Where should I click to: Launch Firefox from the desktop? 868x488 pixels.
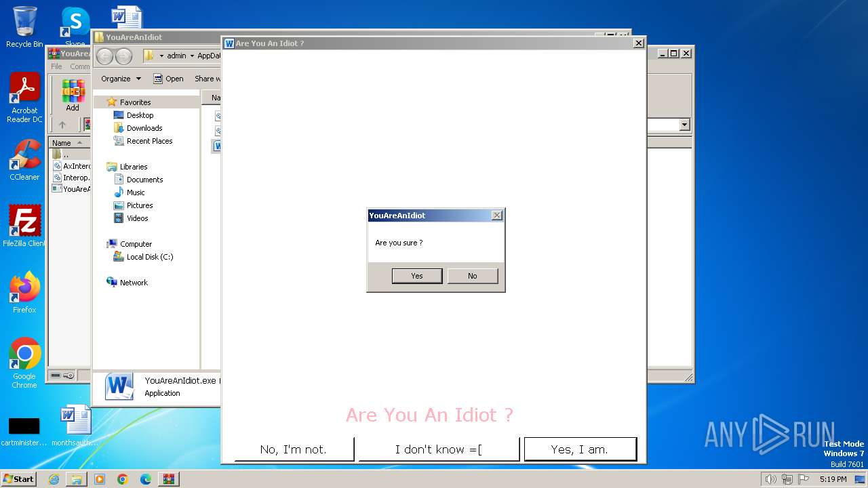[25, 292]
